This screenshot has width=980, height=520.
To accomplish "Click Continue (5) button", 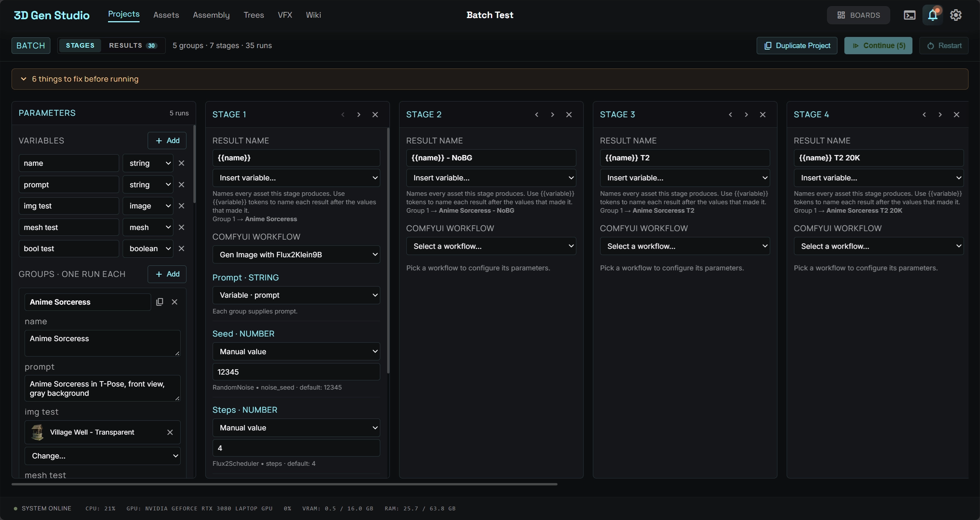I will pos(878,45).
